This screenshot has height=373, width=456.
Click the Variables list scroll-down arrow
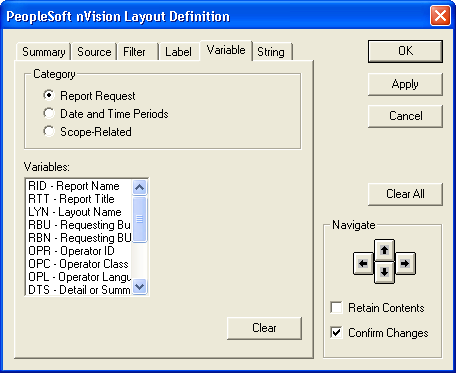tap(139, 286)
